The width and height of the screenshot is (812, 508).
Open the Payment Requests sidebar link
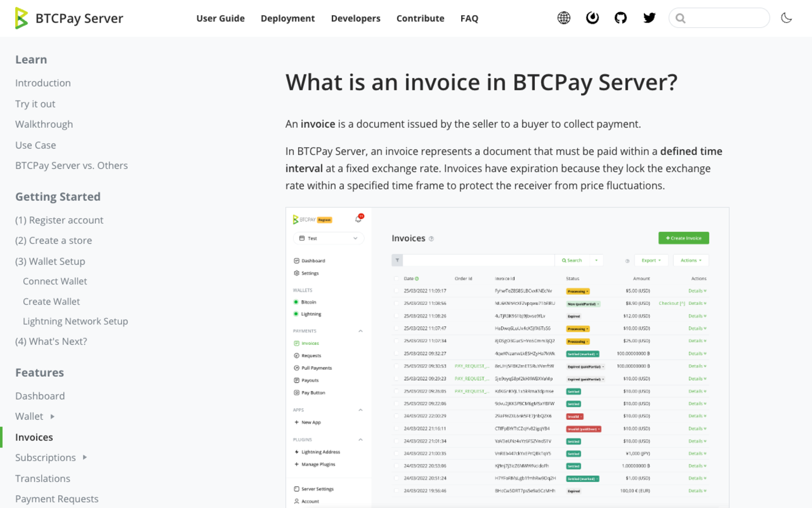coord(57,499)
